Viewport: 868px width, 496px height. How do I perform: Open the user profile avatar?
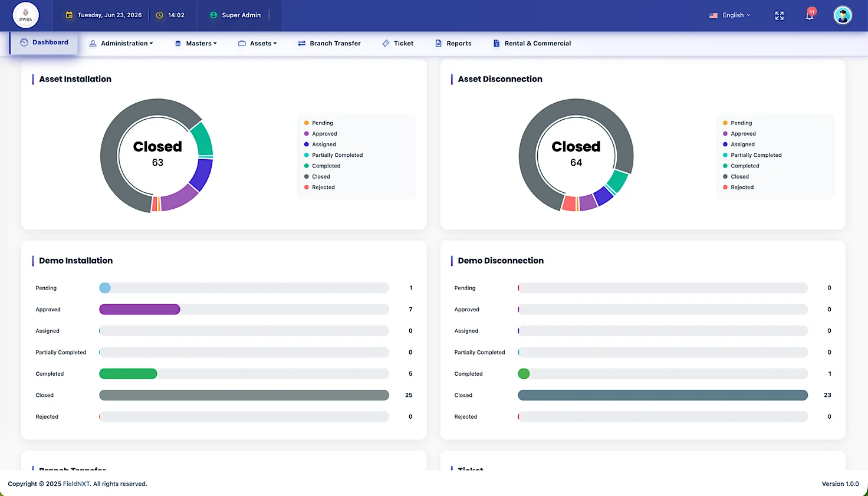843,15
